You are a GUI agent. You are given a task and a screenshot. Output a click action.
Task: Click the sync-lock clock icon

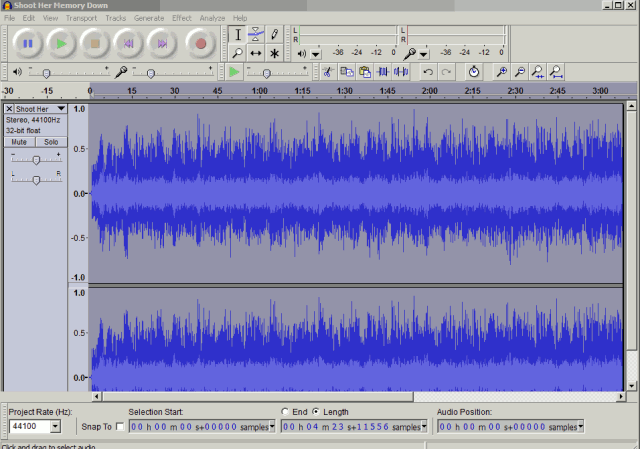point(473,72)
